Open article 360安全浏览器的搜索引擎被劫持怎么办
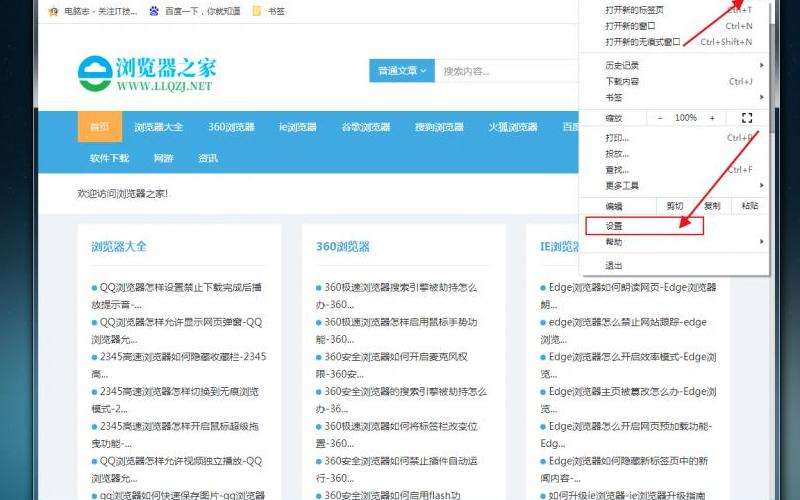The image size is (800, 500). click(x=401, y=400)
